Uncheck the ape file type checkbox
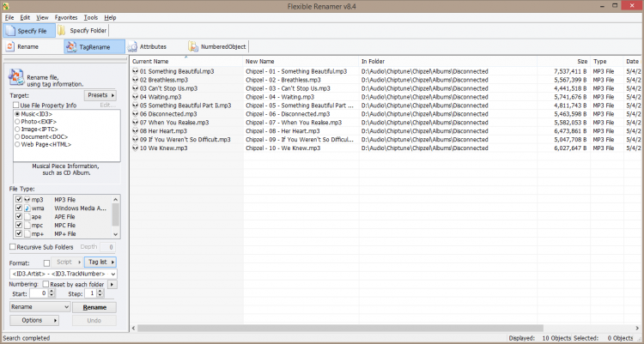 (x=19, y=216)
